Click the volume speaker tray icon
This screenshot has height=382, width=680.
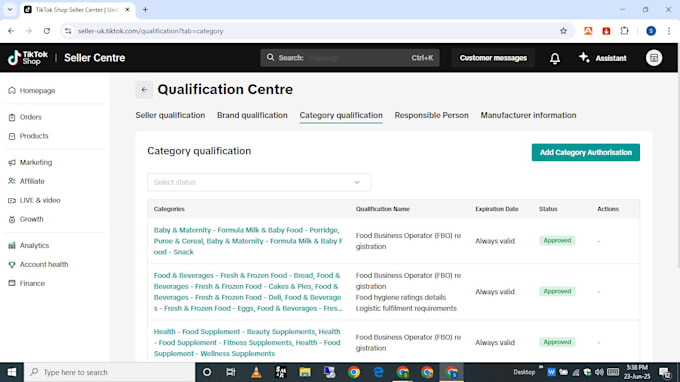(x=599, y=372)
